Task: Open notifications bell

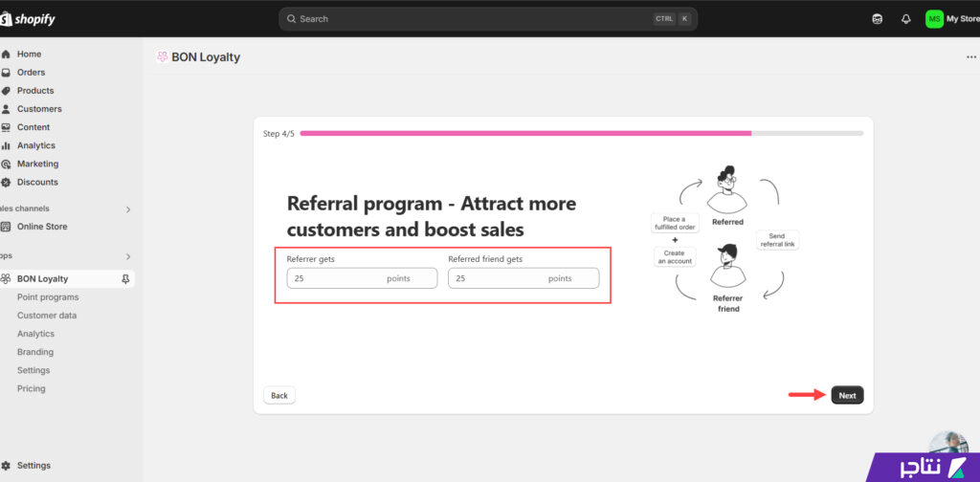Action: point(905,19)
